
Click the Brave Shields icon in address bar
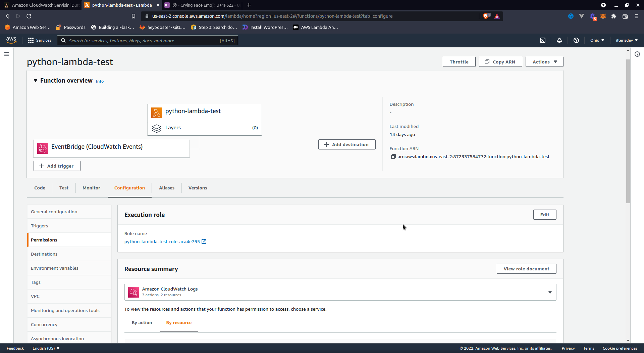(486, 16)
